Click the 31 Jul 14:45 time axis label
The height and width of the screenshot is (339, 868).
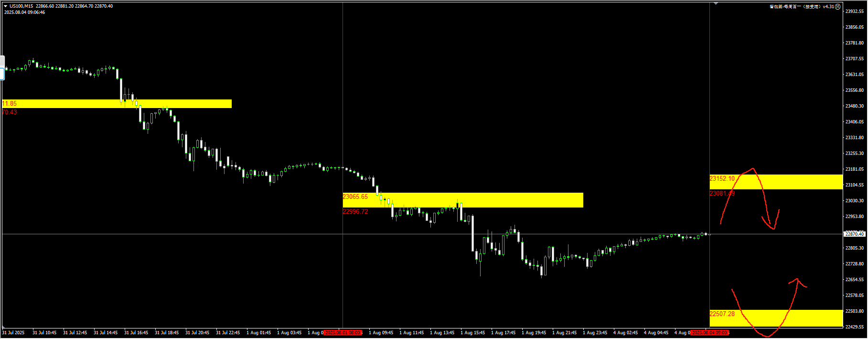click(x=106, y=333)
